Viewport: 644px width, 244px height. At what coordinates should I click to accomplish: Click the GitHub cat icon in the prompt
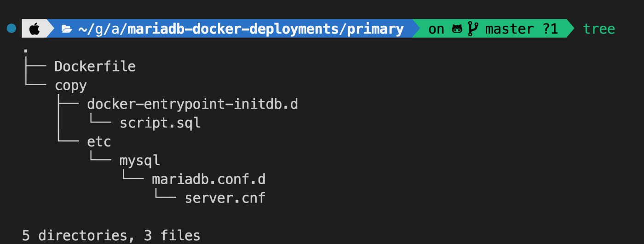(457, 29)
